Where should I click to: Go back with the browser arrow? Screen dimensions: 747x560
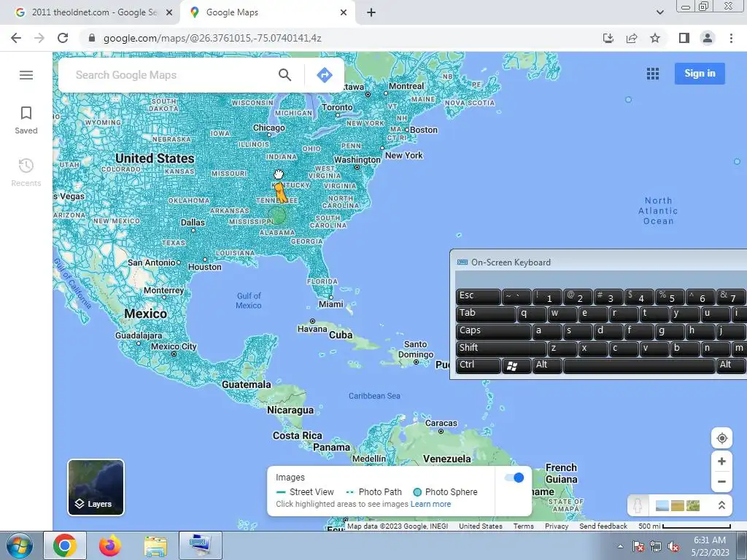pos(16,38)
